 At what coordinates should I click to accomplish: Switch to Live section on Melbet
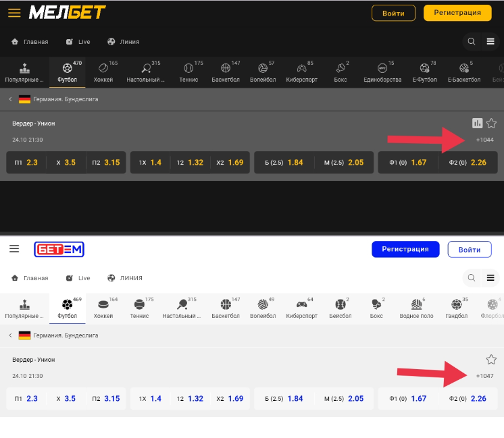(x=78, y=42)
